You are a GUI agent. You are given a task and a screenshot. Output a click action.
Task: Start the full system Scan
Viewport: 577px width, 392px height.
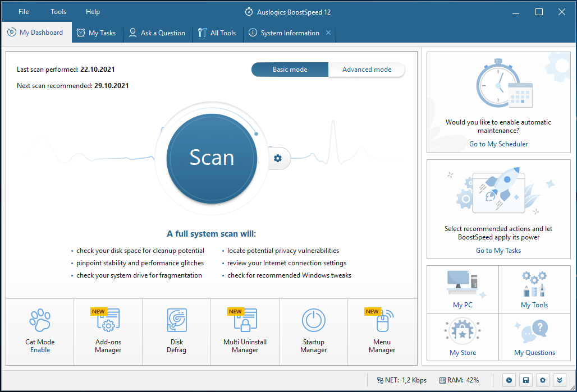(x=212, y=158)
